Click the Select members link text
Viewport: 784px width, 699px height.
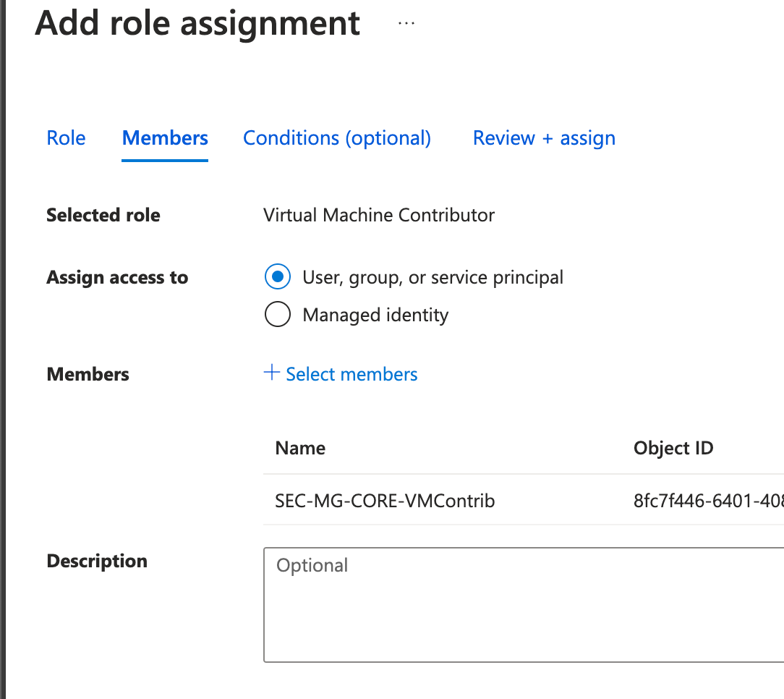351,374
